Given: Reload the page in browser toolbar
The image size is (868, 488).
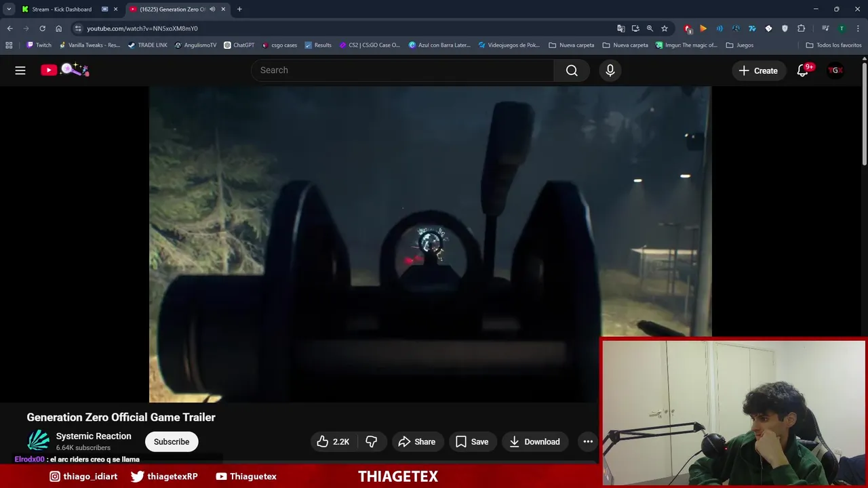Looking at the screenshot, I should tap(42, 28).
